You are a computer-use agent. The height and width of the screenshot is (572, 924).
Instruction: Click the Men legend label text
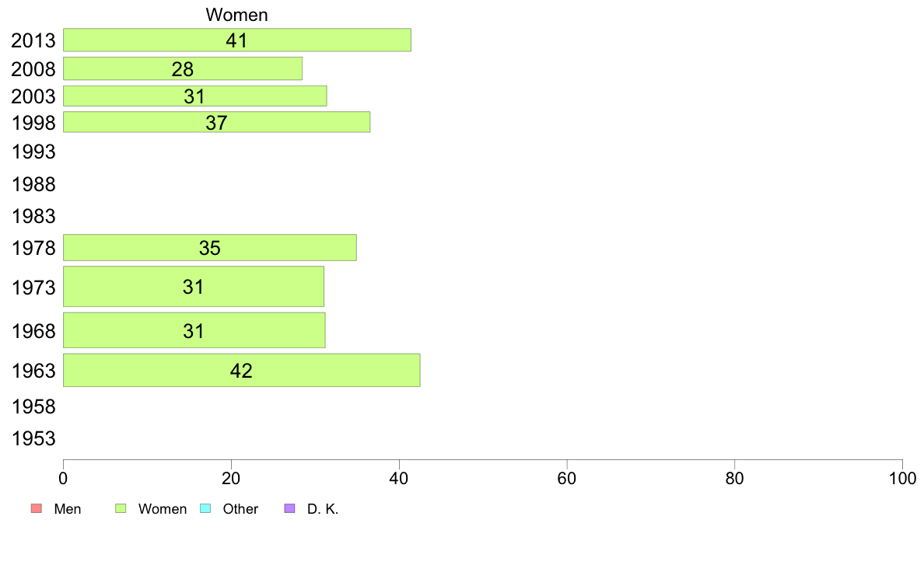pos(67,509)
